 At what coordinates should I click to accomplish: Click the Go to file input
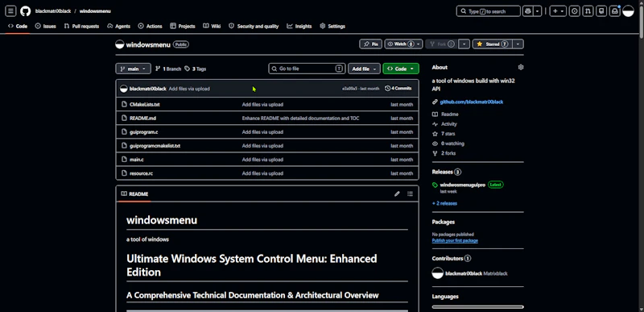click(x=307, y=69)
